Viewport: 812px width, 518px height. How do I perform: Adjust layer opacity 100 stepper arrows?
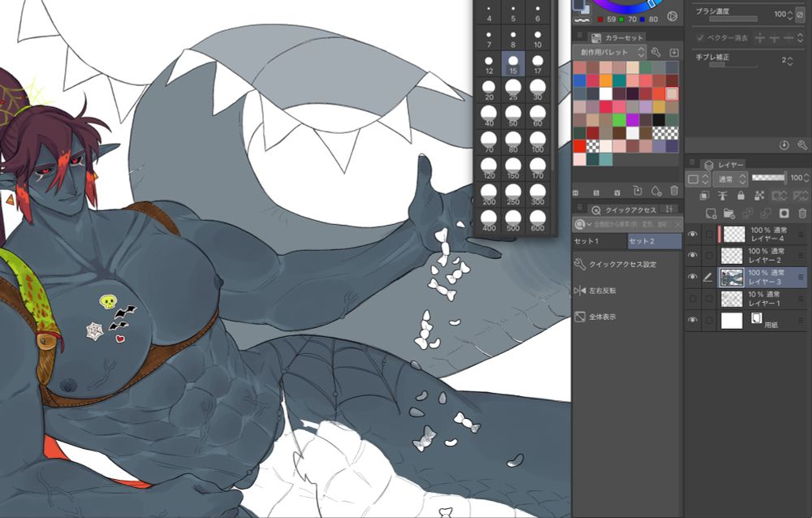pos(806,178)
